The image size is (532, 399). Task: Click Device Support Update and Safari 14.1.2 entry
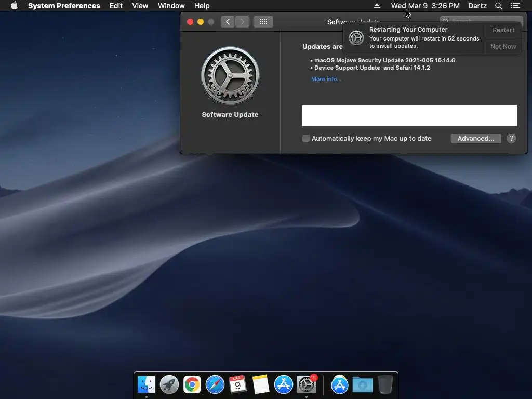372,68
